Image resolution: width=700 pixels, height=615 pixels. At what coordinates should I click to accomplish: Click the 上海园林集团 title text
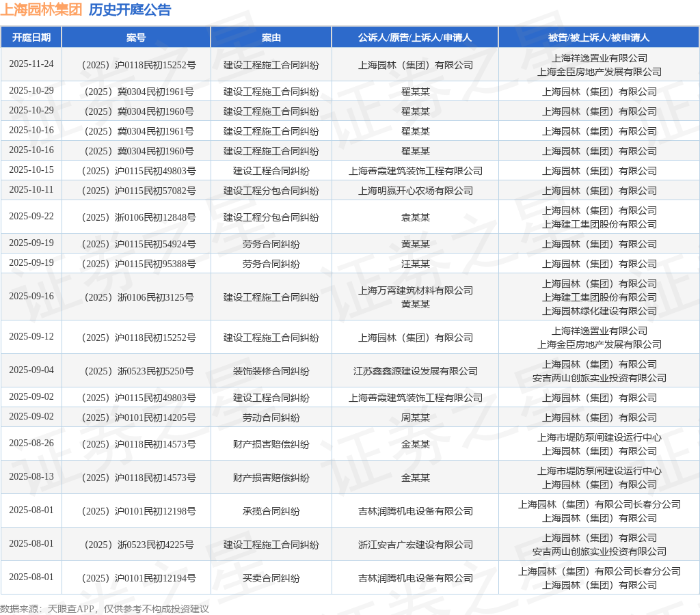point(41,10)
